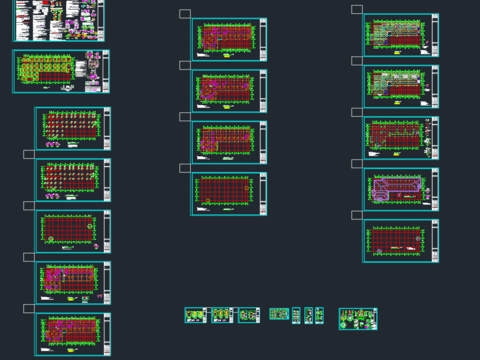The image size is (480, 360).
Task: Open the second column-layout sheet in the left column
Action: pos(73,180)
